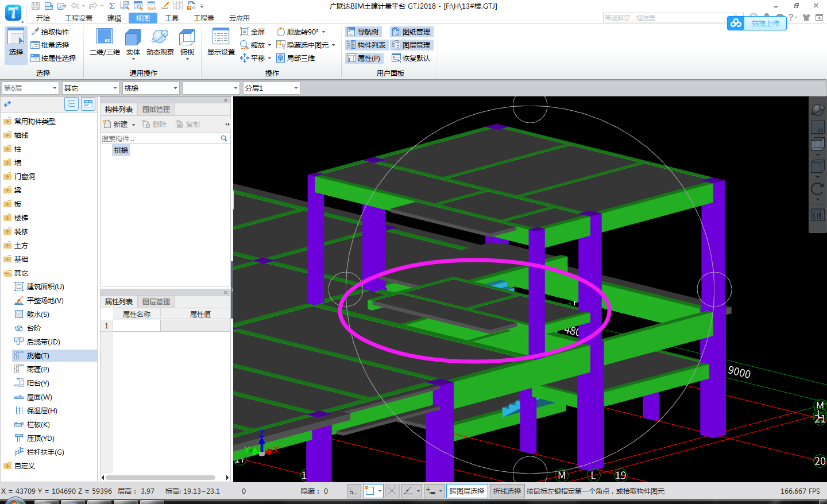Open the 工具 ribbon tab
827x504 pixels.
[172, 18]
